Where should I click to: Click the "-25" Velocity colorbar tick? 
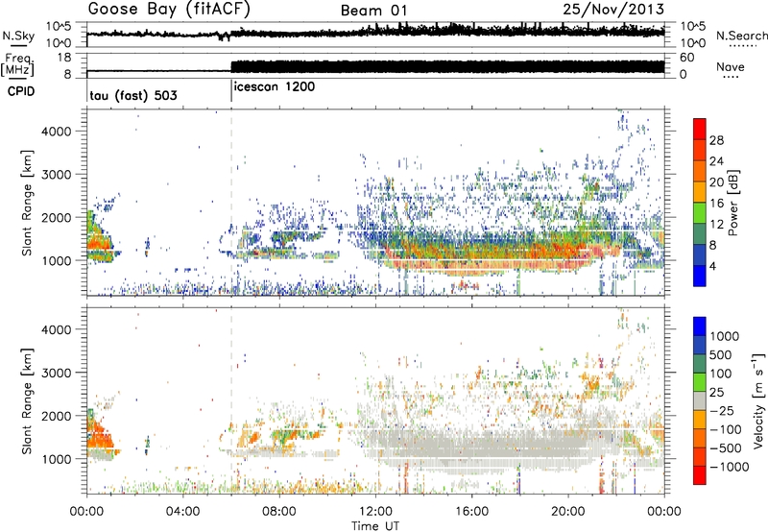pos(722,410)
